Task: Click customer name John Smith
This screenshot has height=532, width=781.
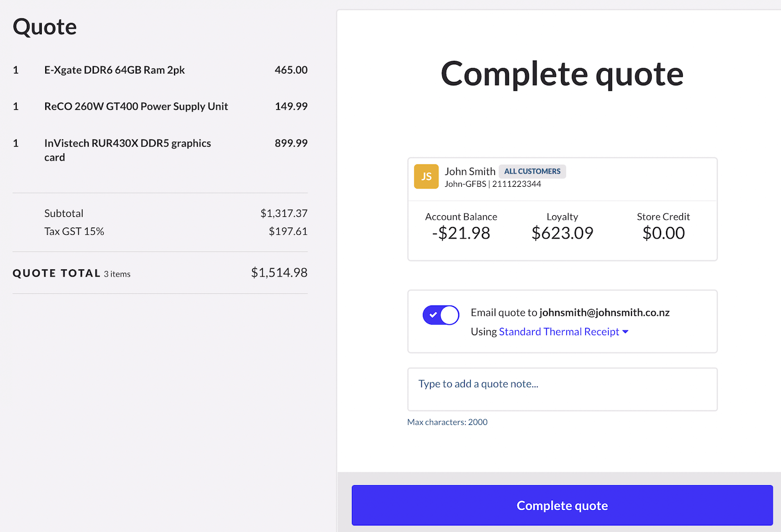Action: click(470, 171)
